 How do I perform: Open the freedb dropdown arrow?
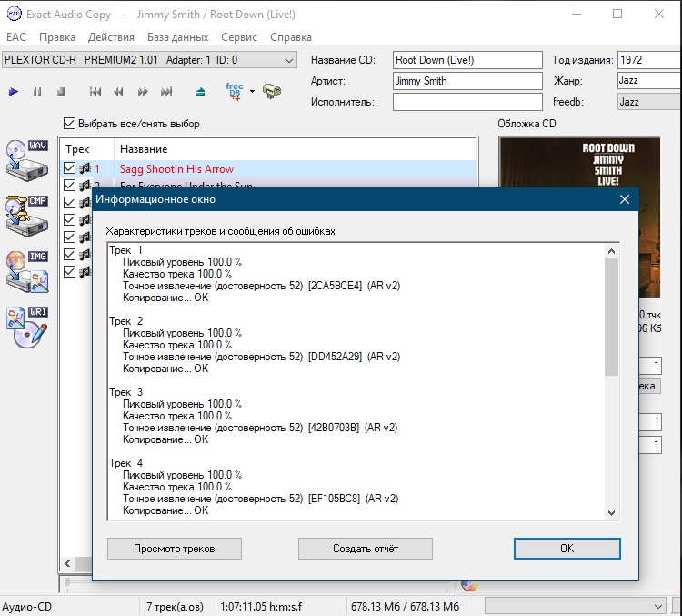pyautogui.click(x=252, y=91)
